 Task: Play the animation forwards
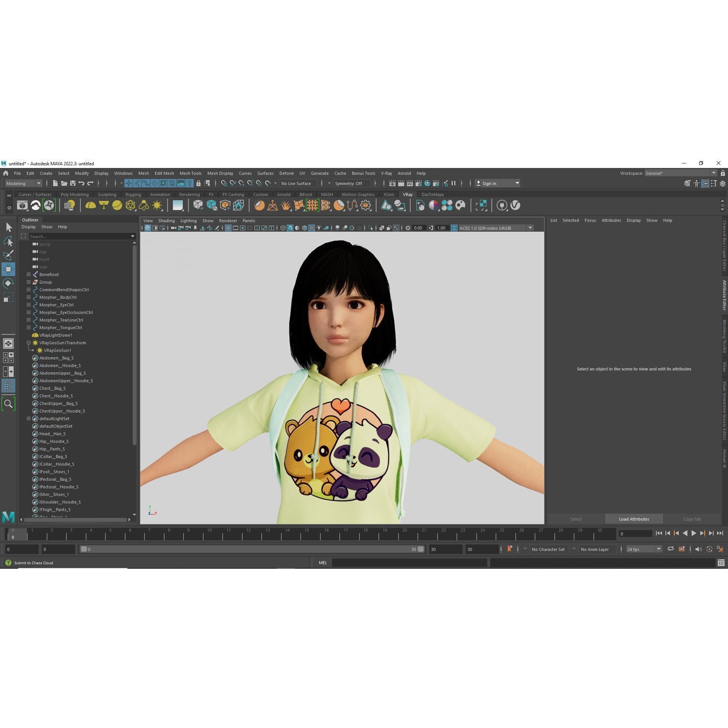(694, 533)
